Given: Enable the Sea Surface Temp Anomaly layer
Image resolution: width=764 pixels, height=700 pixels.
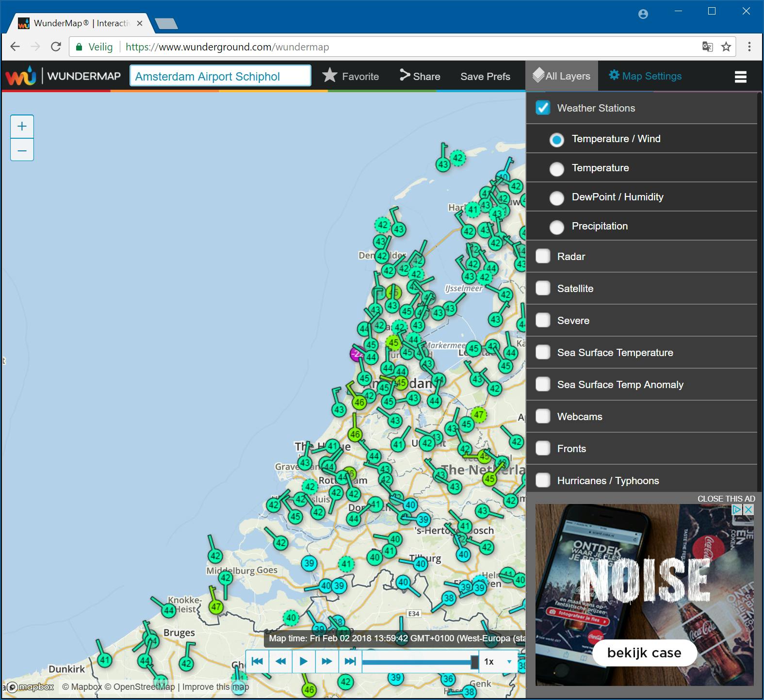Looking at the screenshot, I should [x=543, y=384].
